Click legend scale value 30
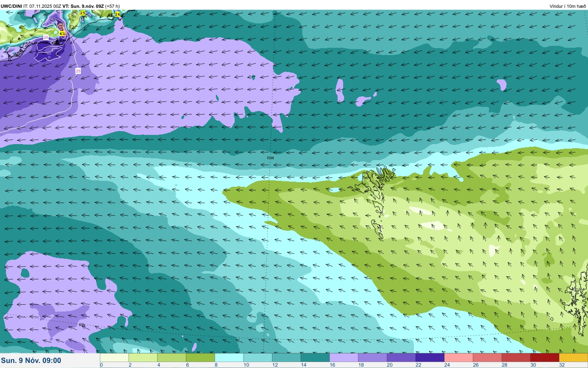 click(533, 365)
